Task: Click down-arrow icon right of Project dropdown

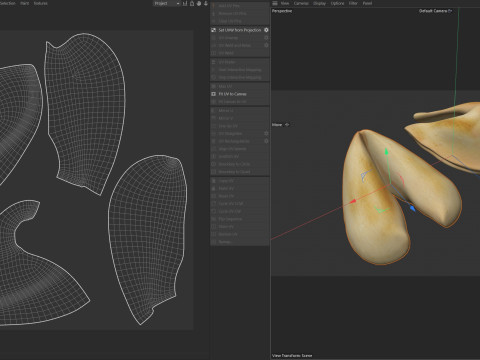Action: 206,3
